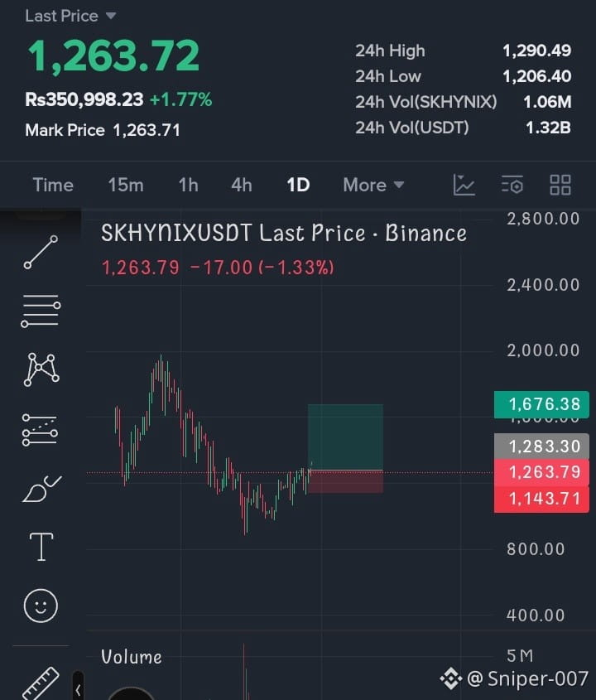Select the red stop-loss zone of position
596x700 pixels.
(x=345, y=481)
